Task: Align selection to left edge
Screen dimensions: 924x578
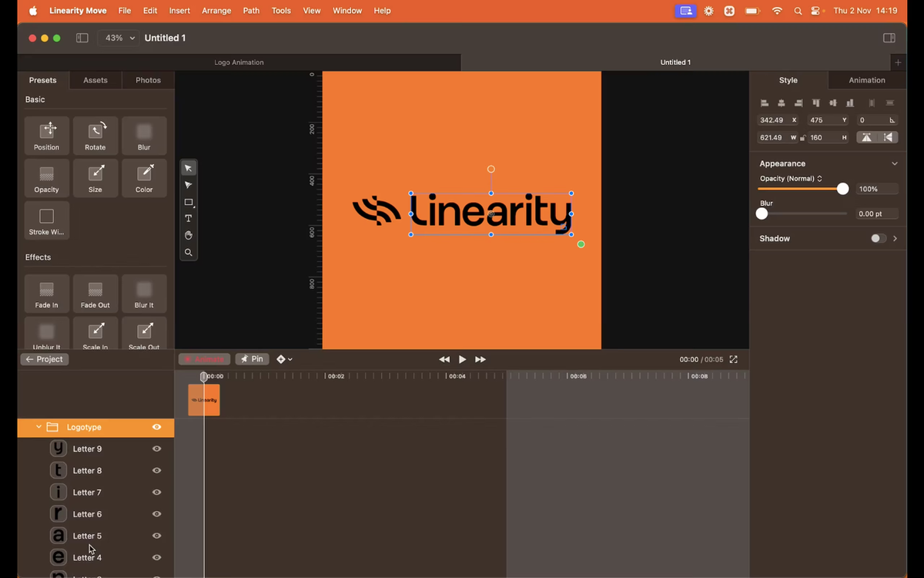Action: (765, 102)
